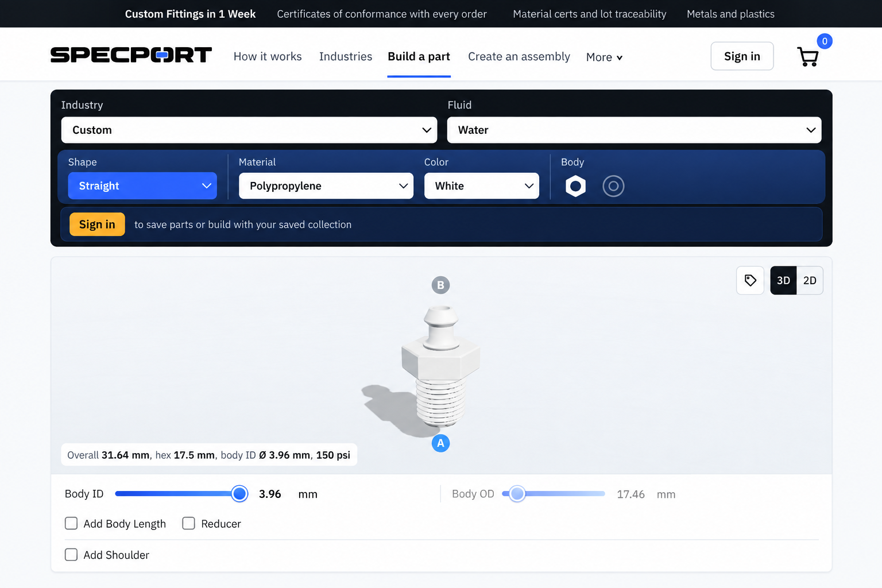Select the hex body style

point(575,186)
